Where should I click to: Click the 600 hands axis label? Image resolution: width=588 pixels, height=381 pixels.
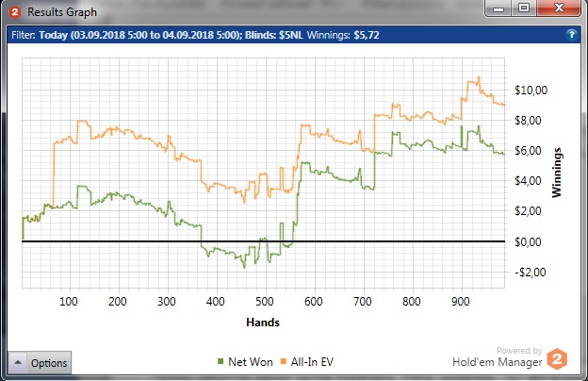[x=314, y=302]
